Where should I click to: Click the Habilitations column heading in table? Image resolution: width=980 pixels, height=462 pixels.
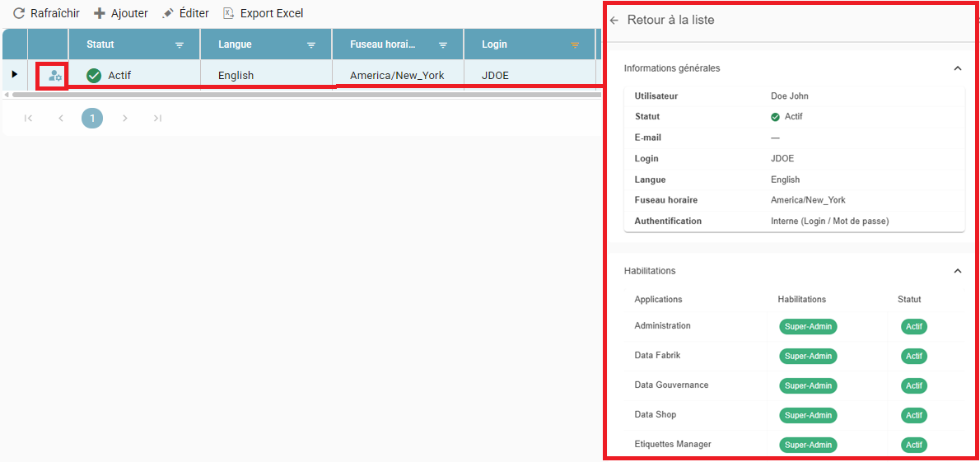pyautogui.click(x=802, y=300)
